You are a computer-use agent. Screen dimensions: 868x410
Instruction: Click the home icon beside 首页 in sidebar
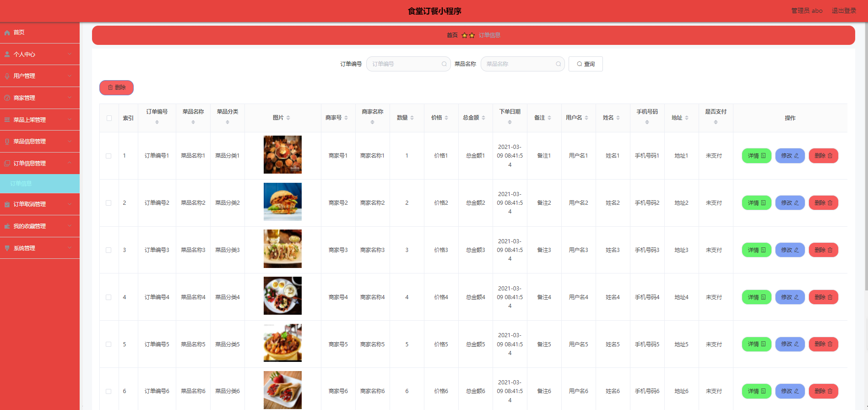(x=7, y=33)
